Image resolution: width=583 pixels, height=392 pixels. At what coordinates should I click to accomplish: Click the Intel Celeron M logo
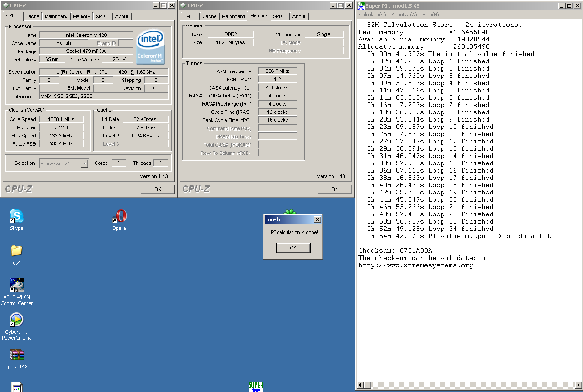click(x=151, y=47)
